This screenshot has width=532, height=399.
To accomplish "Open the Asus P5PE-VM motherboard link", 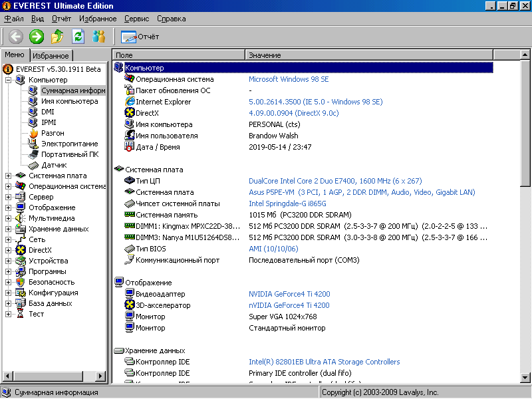I will (x=361, y=192).
